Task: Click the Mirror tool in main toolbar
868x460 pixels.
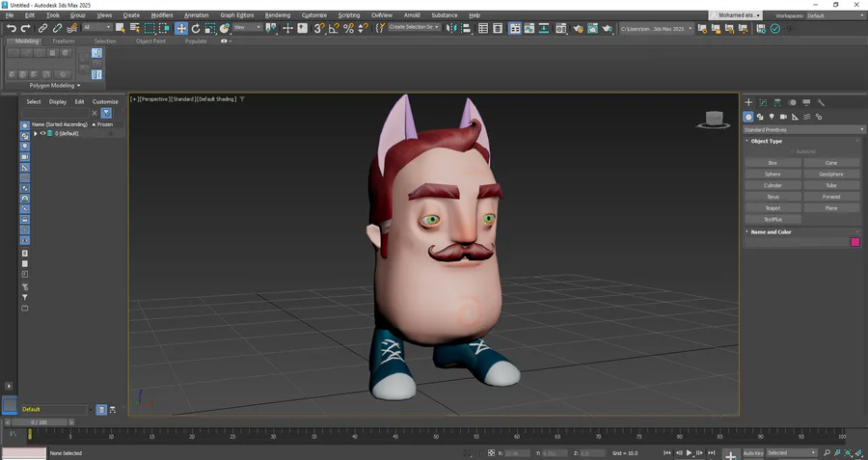Action: 451,28
